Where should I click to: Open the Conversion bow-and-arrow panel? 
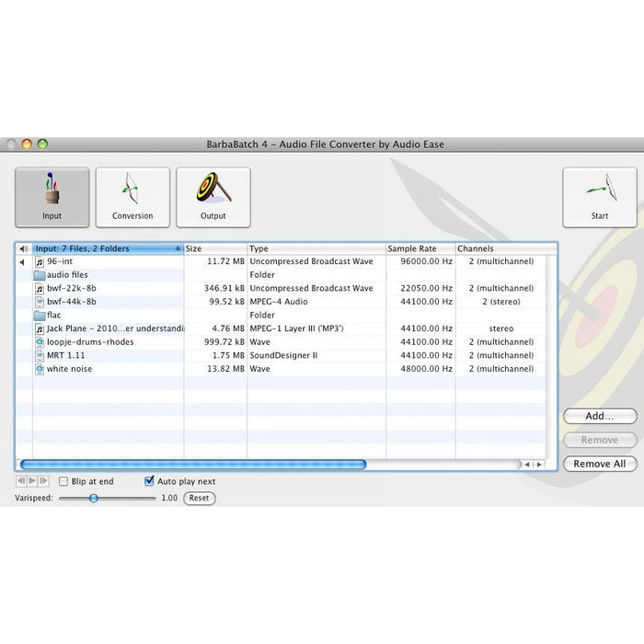pyautogui.click(x=132, y=197)
